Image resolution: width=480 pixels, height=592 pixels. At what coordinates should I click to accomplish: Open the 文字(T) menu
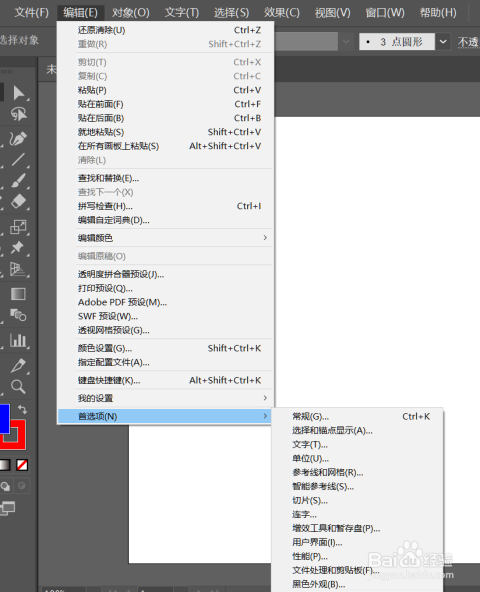click(182, 12)
